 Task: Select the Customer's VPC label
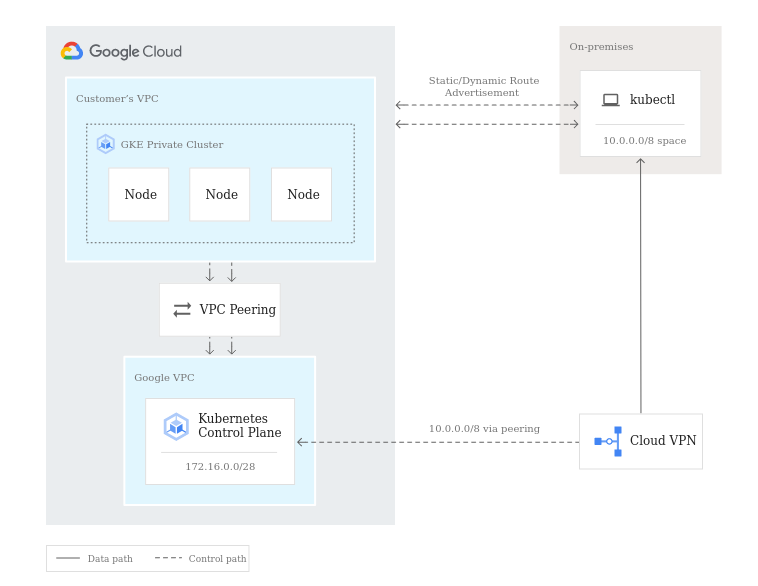point(117,99)
